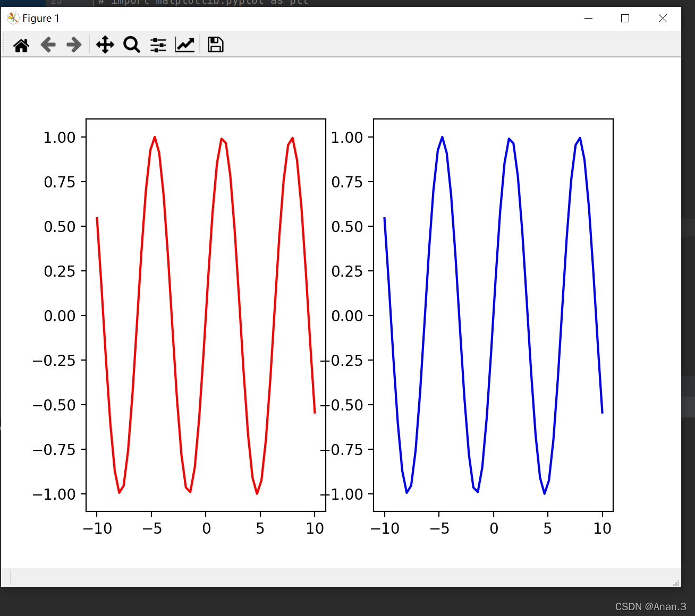This screenshot has width=695, height=616.
Task: Click the −1.00 y-axis label on left plot
Action: click(54, 494)
